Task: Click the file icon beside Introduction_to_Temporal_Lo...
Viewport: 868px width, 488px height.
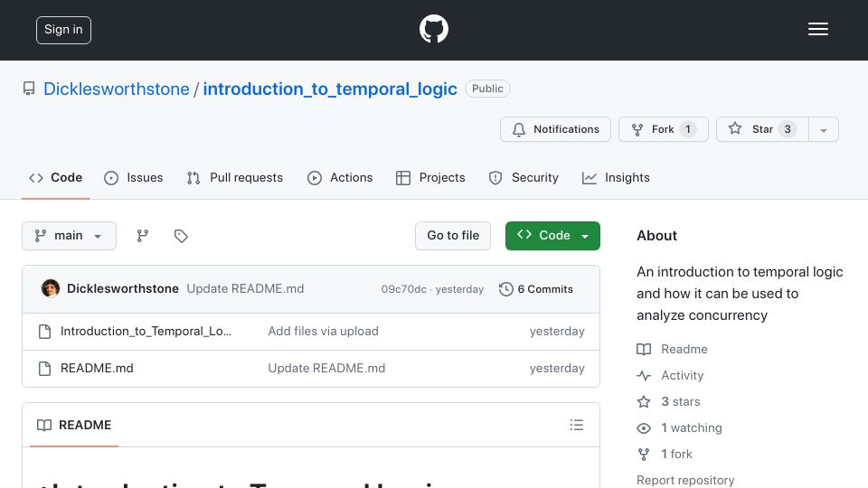Action: pos(45,332)
